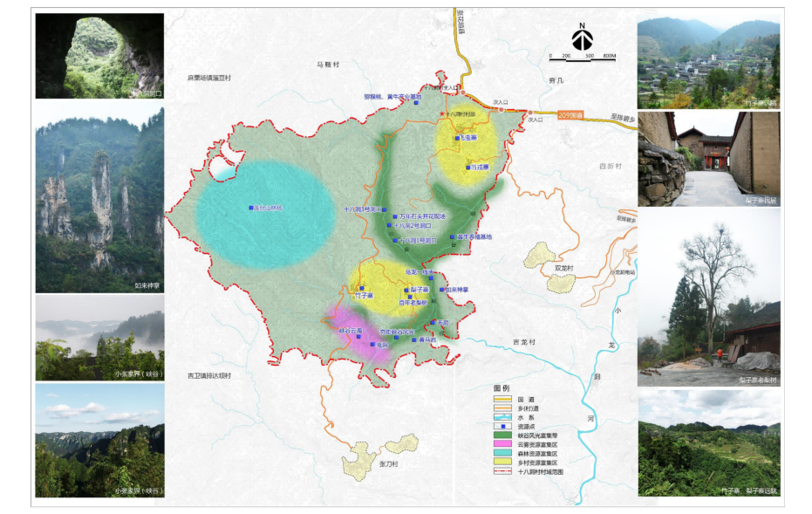Click the 乡村资源富集区 legend text
The image size is (812, 514).
537,463
